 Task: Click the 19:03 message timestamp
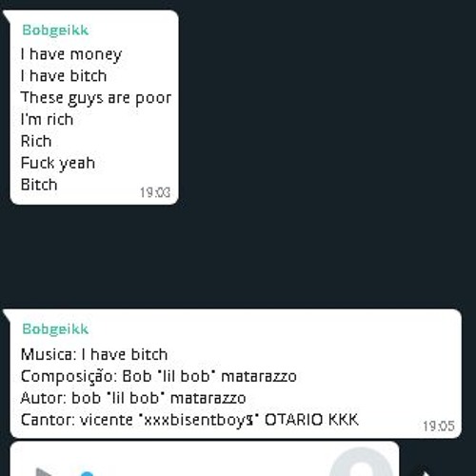point(155,192)
